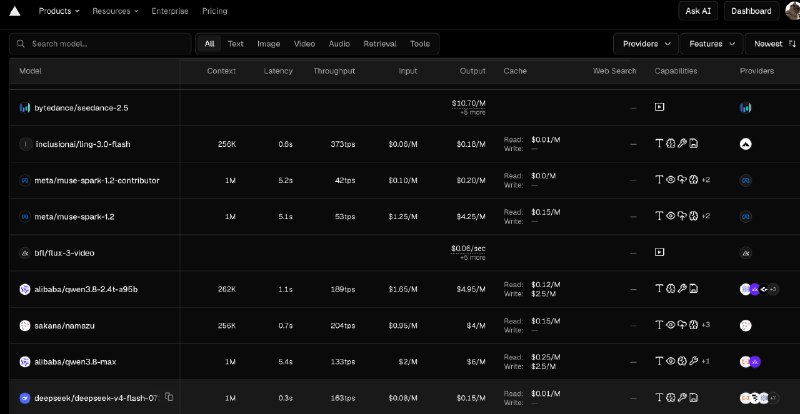Select the Audio filter tab

click(339, 44)
